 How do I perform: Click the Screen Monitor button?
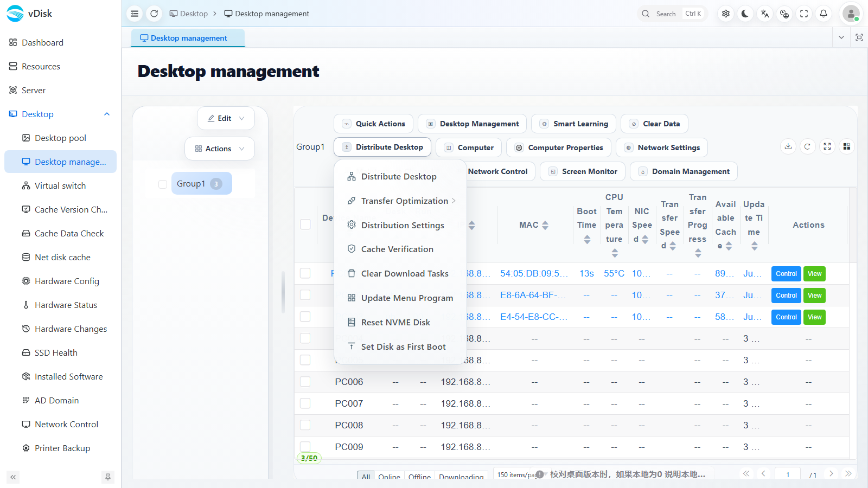(x=583, y=171)
